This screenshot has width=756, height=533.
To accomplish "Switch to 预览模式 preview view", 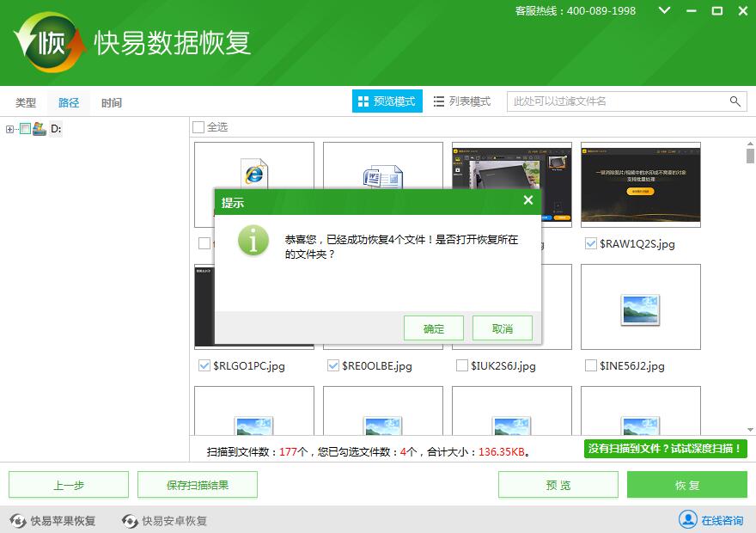I will [387, 101].
